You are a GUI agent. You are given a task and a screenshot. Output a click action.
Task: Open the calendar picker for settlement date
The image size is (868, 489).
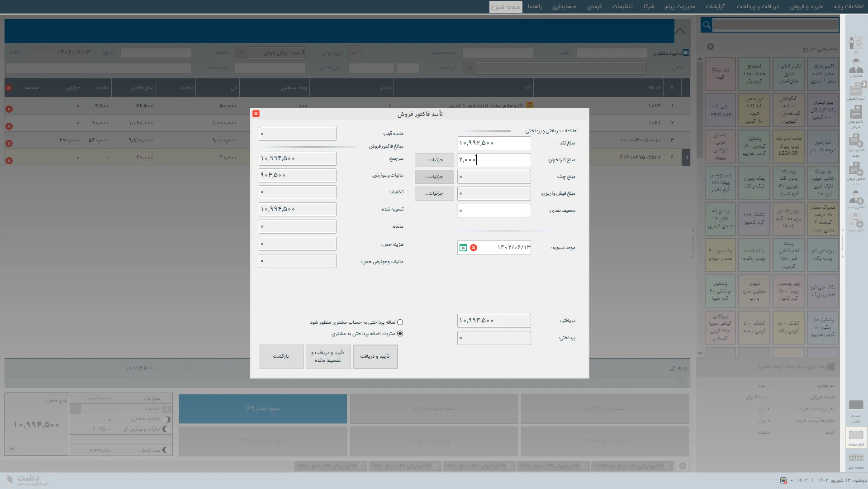463,248
